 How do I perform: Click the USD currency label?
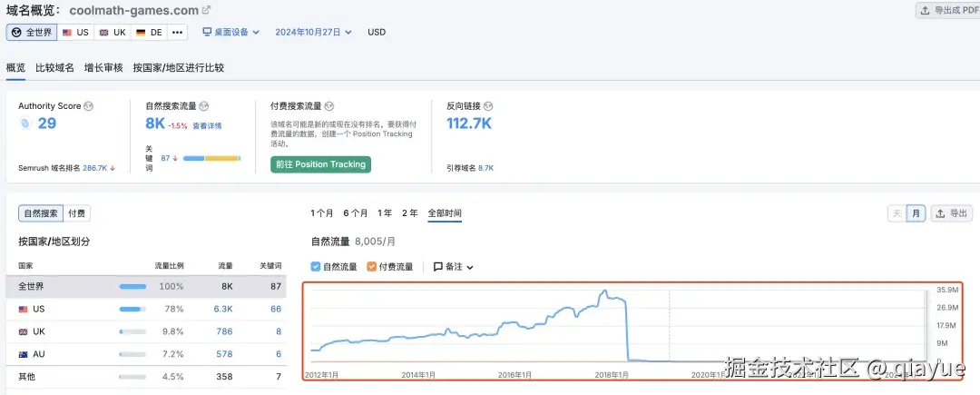click(x=377, y=32)
